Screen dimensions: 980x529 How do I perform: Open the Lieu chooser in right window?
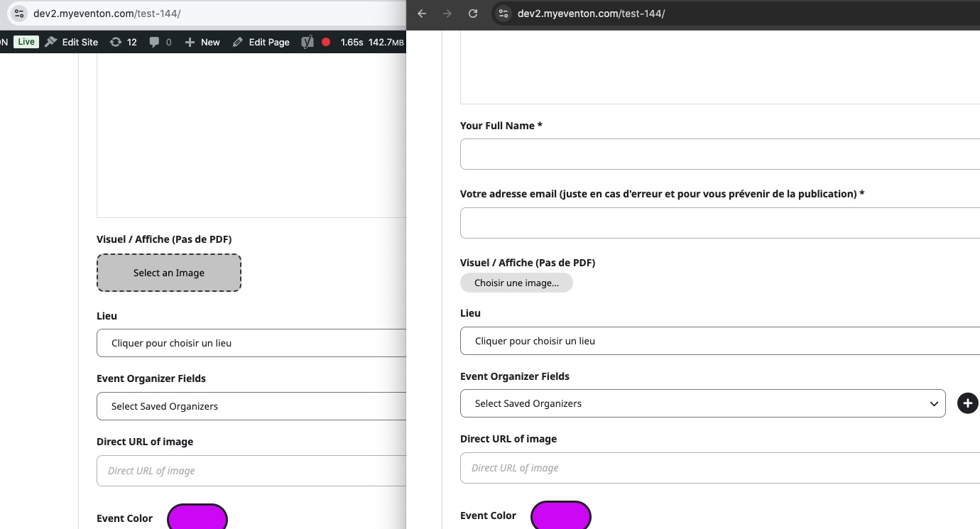(x=719, y=341)
